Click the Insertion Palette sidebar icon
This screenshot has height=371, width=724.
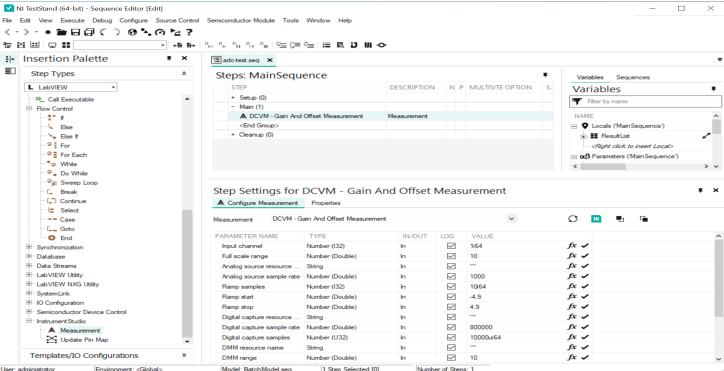[10, 59]
